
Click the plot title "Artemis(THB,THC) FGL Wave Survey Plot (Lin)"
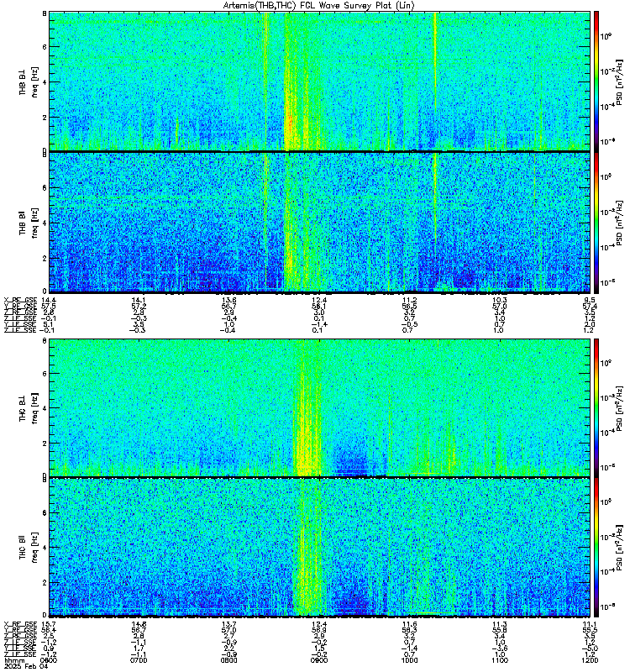click(318, 5)
